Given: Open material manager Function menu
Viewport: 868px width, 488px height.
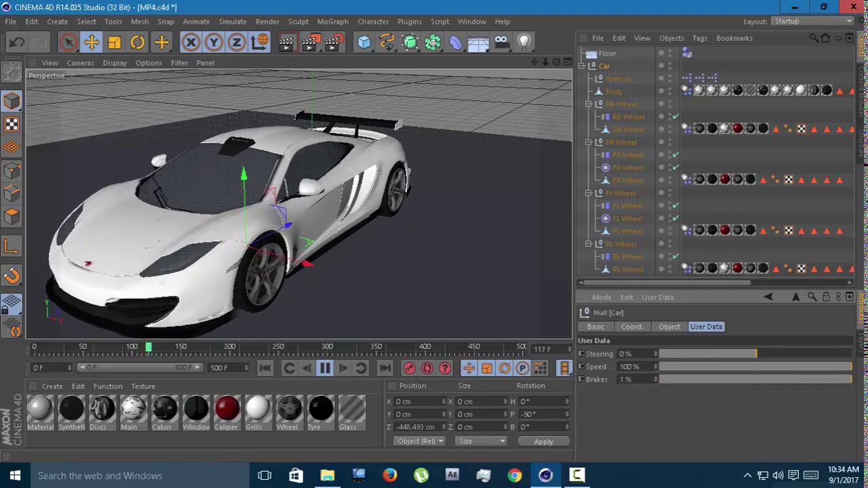Looking at the screenshot, I should click(x=108, y=386).
